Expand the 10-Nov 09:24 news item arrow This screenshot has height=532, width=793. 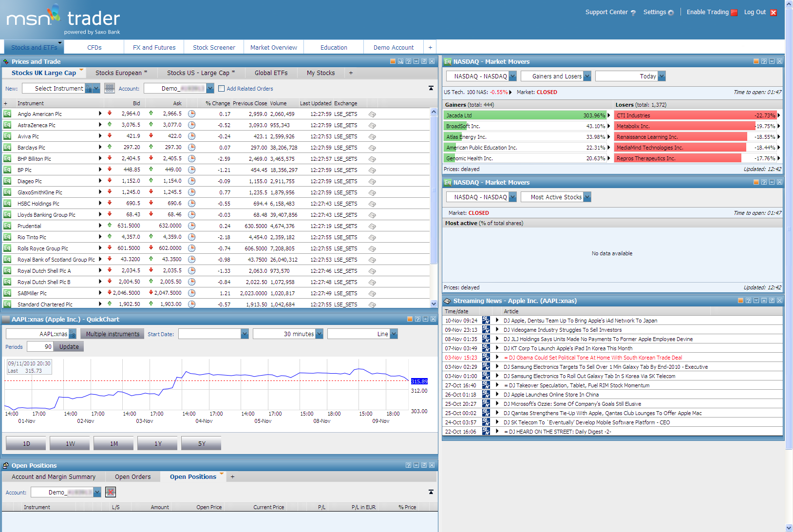pos(497,320)
